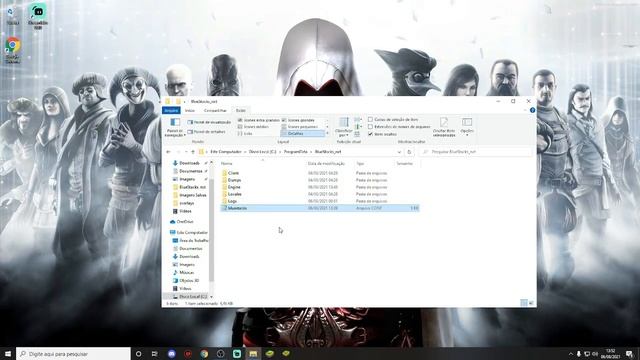Image resolution: width=640 pixels, height=360 pixels.
Task: Choose Detalhes layout
Action: tap(302, 133)
